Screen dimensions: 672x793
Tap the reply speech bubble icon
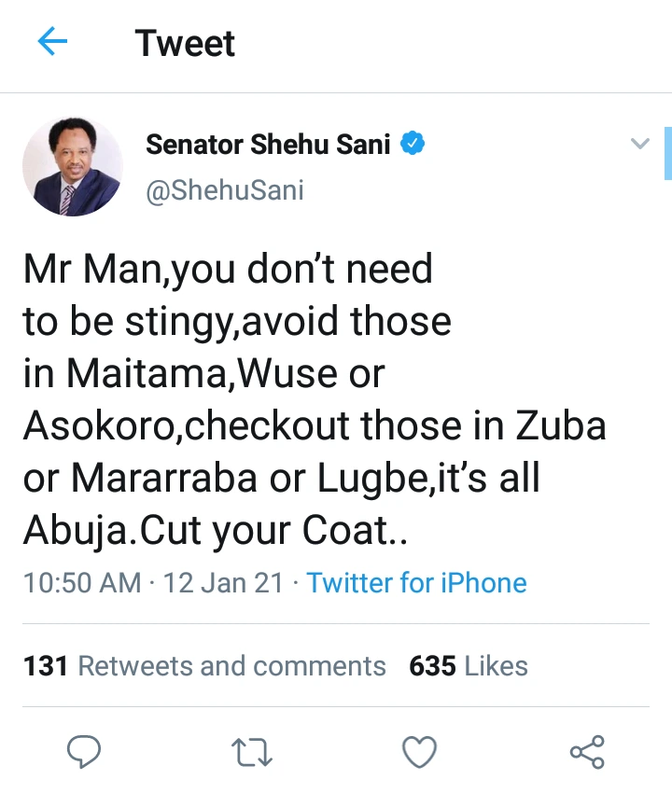tap(84, 751)
